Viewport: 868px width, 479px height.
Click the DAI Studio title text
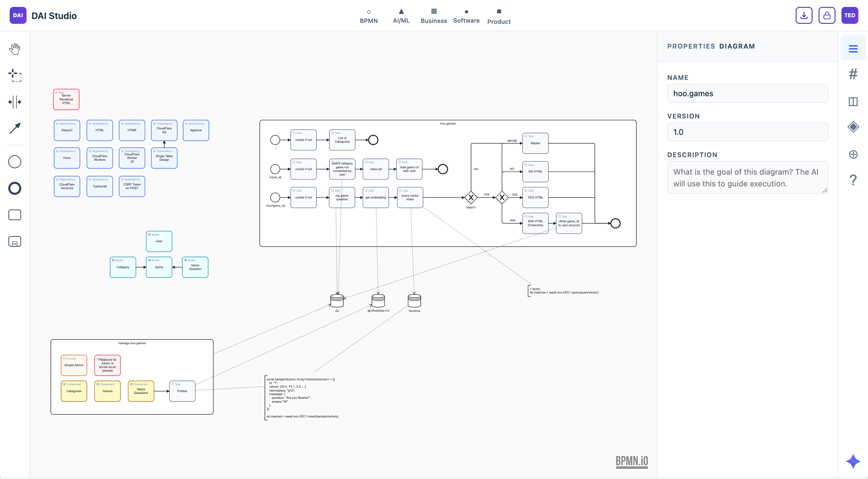pos(54,16)
